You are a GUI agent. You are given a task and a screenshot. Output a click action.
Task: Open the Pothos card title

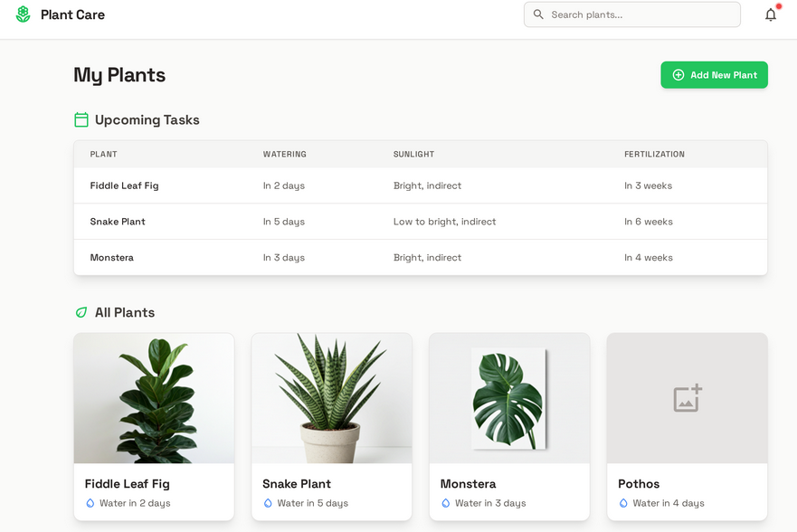point(639,484)
